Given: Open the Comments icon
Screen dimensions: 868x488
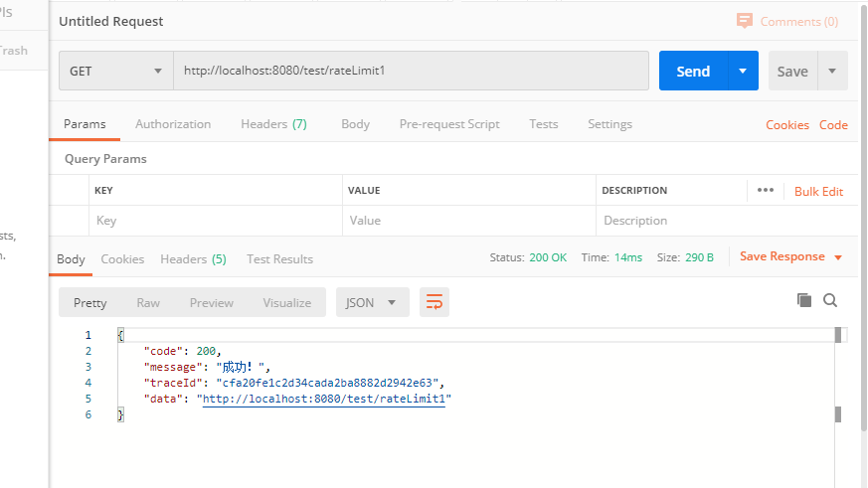Looking at the screenshot, I should [x=745, y=21].
